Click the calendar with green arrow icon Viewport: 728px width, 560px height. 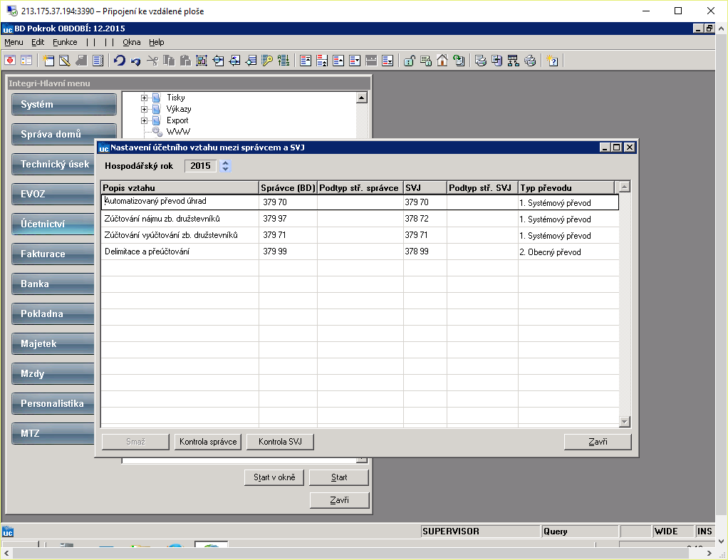(x=459, y=61)
